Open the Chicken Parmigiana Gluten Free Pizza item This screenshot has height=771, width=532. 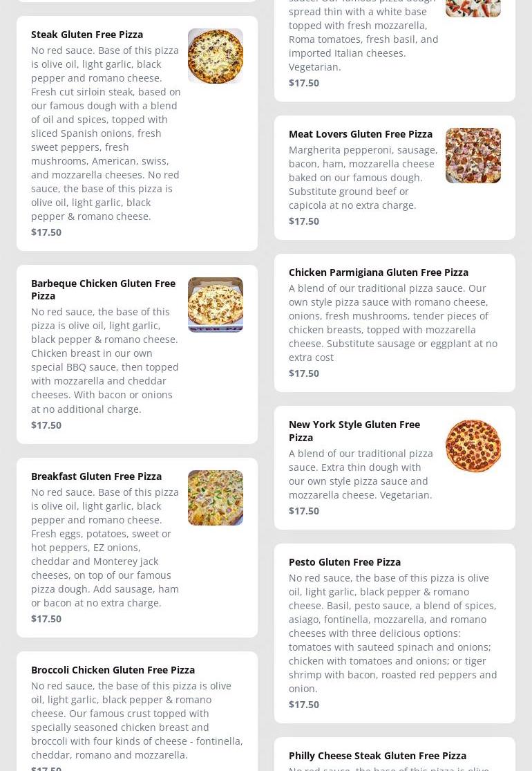tap(395, 322)
